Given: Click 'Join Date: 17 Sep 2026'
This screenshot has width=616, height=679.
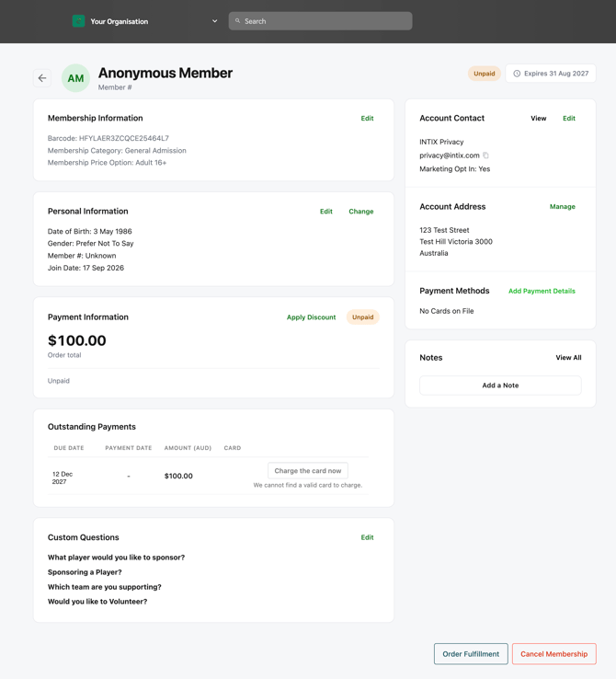Looking at the screenshot, I should click(86, 268).
